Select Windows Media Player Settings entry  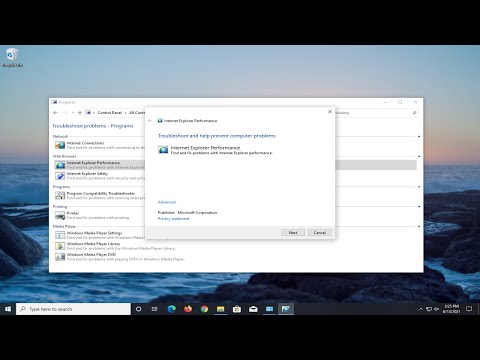pyautogui.click(x=100, y=235)
